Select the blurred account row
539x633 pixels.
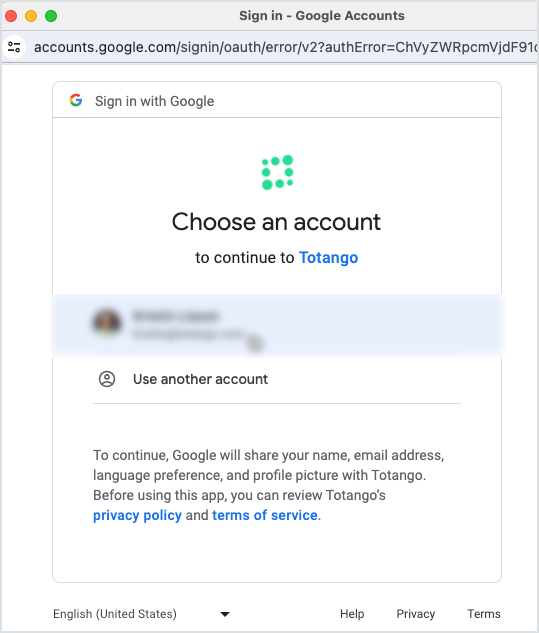[277, 325]
